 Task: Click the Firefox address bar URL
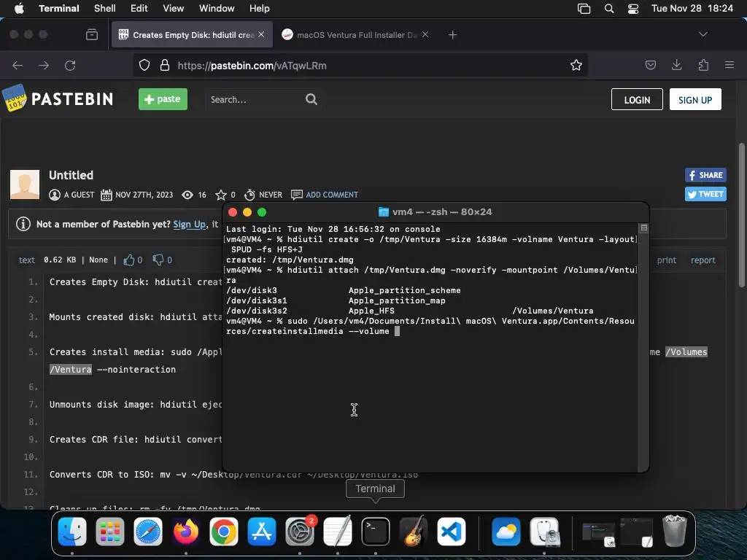[x=252, y=66]
